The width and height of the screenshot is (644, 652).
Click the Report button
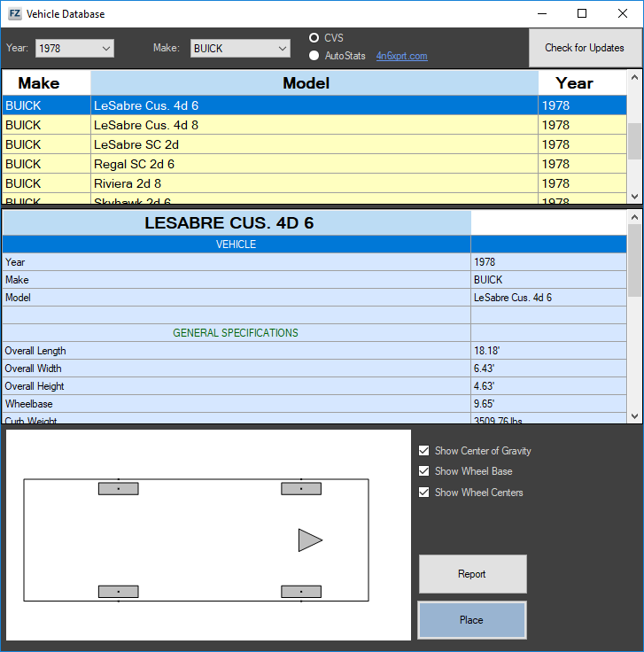click(472, 574)
